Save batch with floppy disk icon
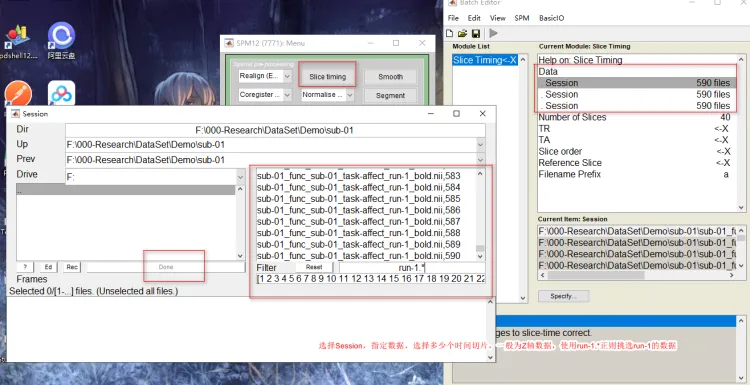This screenshot has width=750, height=385. (475, 33)
